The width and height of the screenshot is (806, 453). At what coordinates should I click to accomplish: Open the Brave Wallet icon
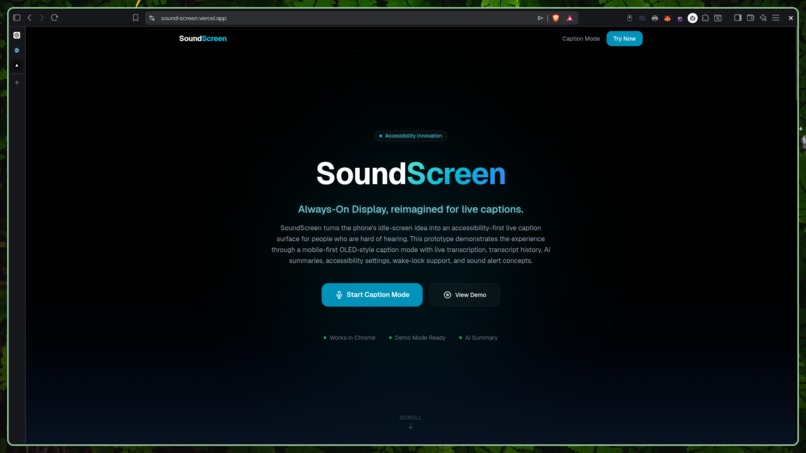[x=750, y=17]
